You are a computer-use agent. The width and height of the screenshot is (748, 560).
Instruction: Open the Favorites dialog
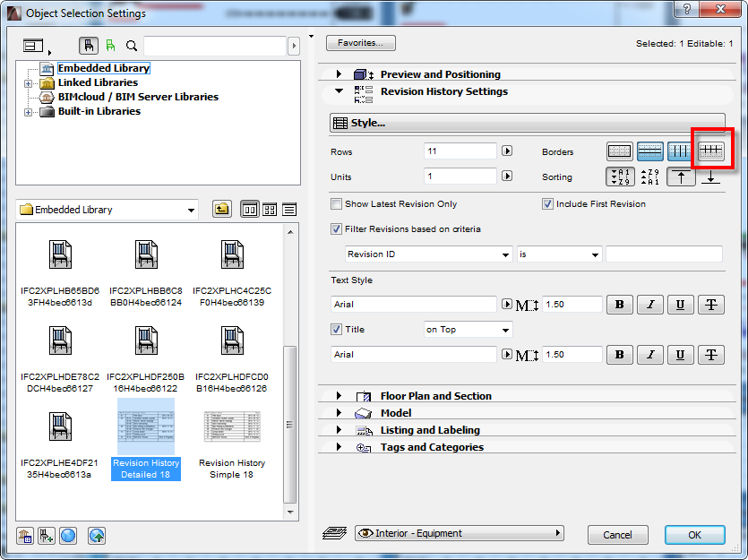[362, 42]
